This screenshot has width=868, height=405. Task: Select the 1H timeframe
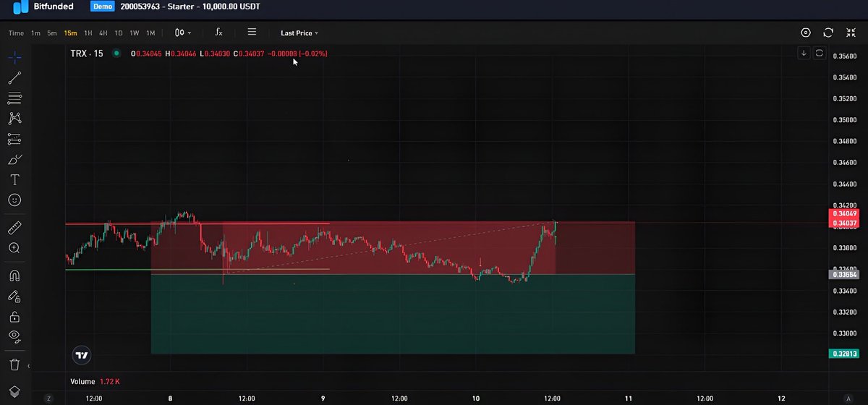(88, 33)
